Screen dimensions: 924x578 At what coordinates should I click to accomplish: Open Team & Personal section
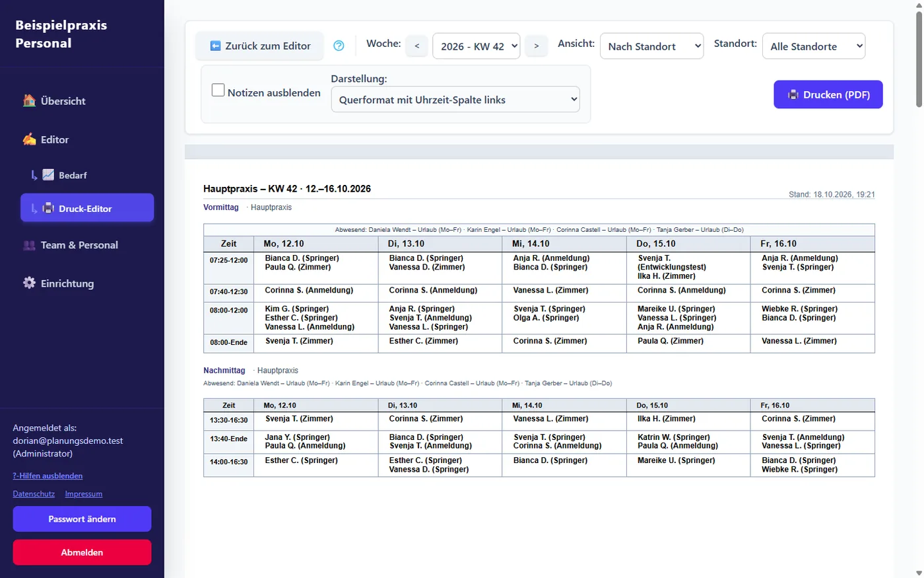(87, 245)
